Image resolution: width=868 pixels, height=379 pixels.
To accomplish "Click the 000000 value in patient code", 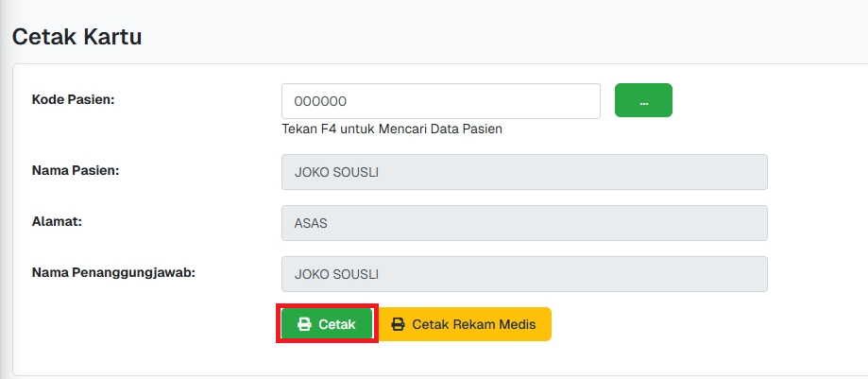I will tap(320, 102).
